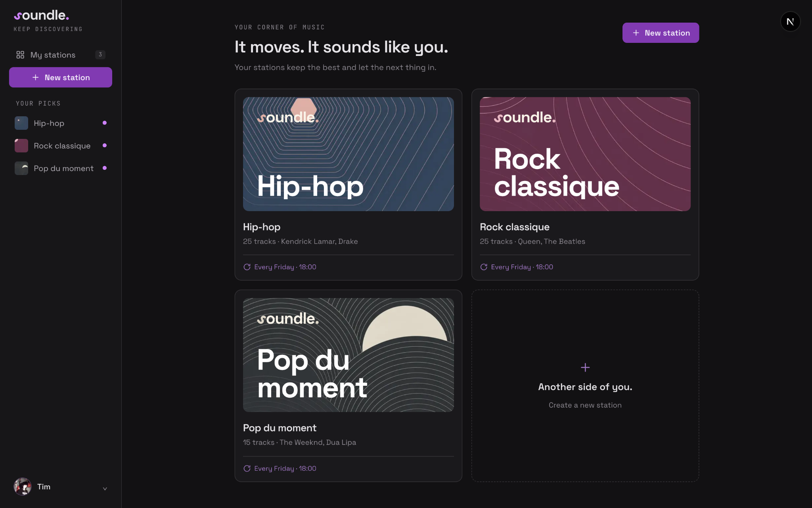
Task: Click 15 tracks The Weeknd, Dua Lipa
Action: 299,443
